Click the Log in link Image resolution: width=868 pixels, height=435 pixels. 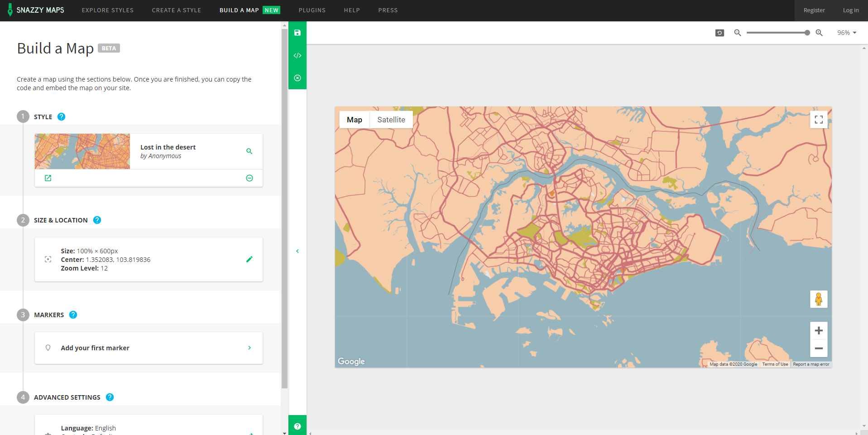[850, 10]
